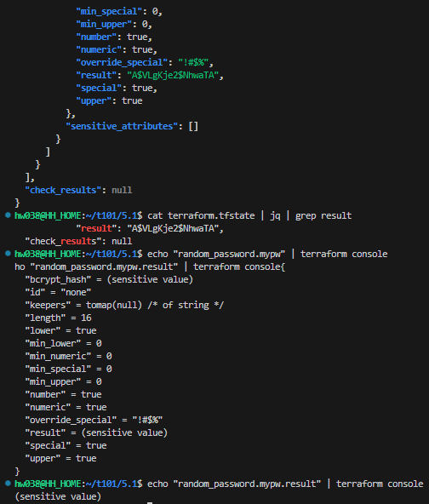Click the grep output line containing red "check_results"

[x=78, y=241]
